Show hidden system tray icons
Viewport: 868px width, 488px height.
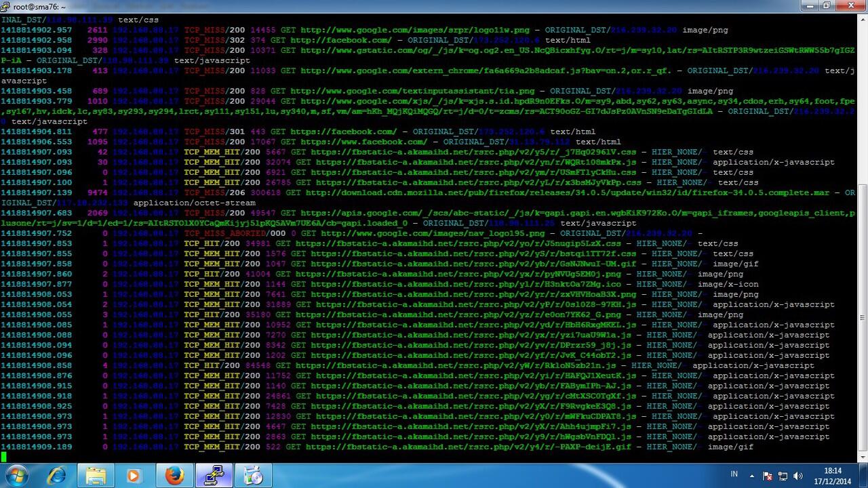tap(751, 476)
